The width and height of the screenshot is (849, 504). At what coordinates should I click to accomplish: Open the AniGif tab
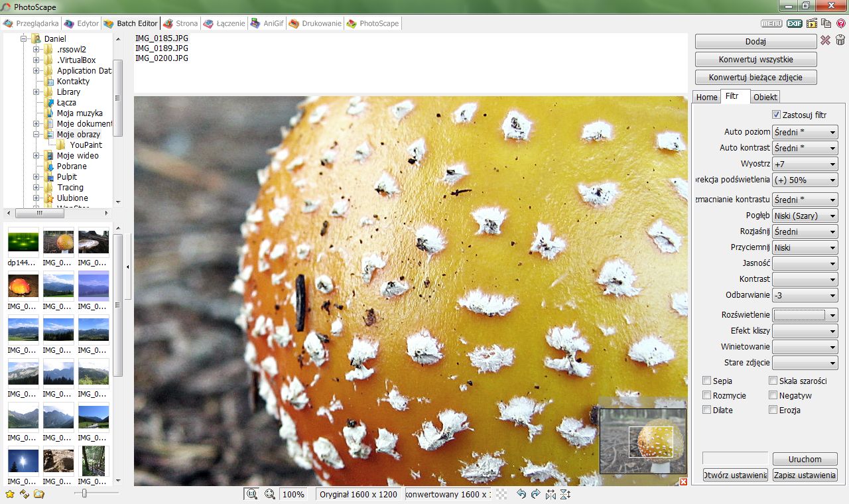click(x=267, y=23)
